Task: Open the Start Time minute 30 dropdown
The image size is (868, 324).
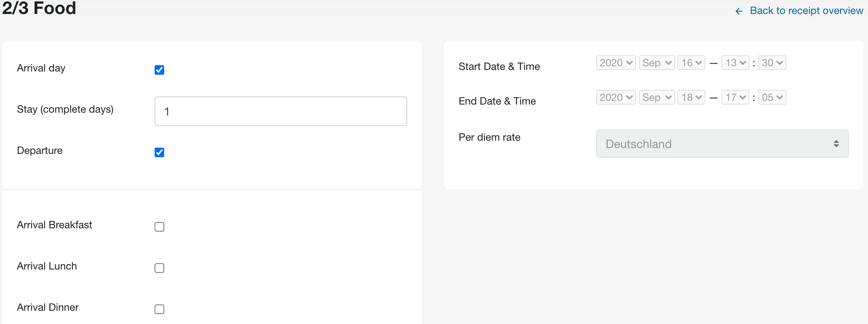Action: pos(772,63)
